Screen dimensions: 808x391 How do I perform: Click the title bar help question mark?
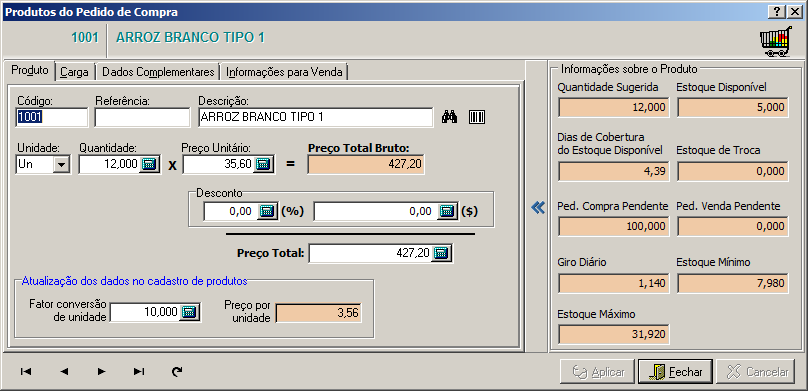(776, 12)
